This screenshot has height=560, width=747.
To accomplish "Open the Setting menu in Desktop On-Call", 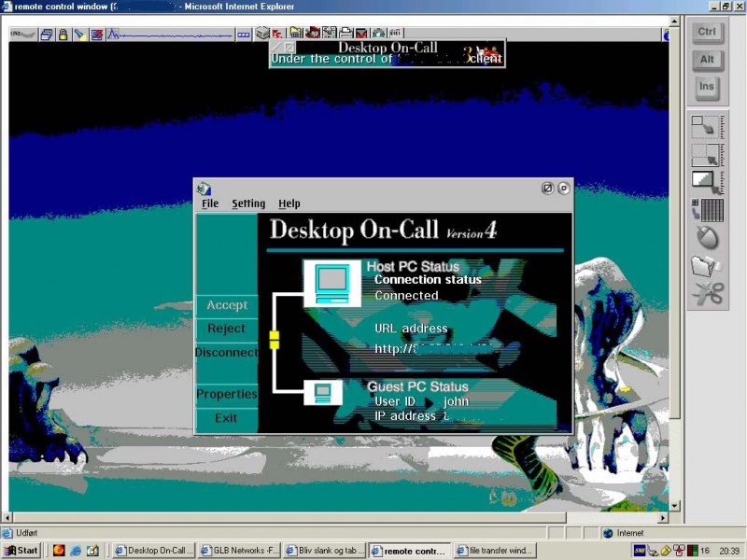I will pos(248,203).
